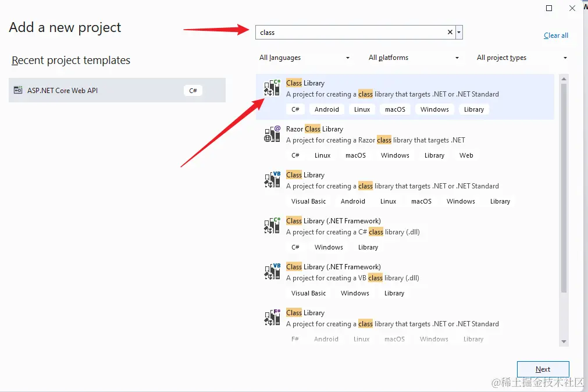Screen dimensions: 588x392
Task: Click the Android tag on first Class Library
Action: pos(327,109)
